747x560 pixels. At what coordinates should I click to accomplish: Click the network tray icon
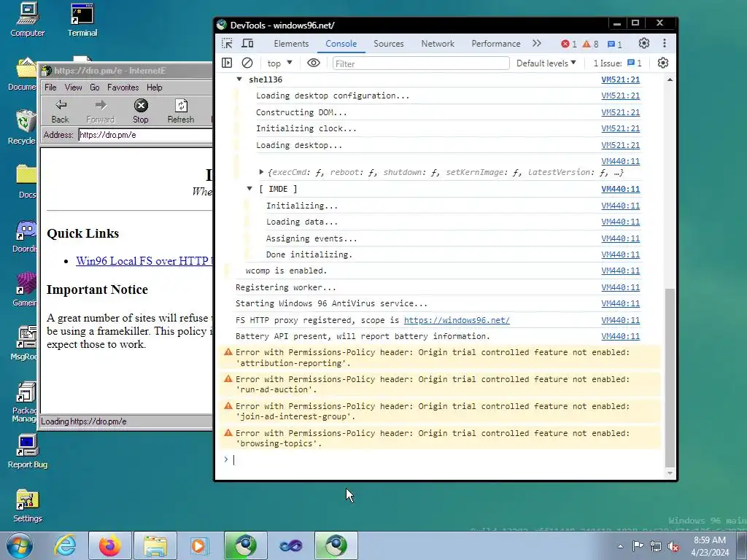[x=656, y=546]
